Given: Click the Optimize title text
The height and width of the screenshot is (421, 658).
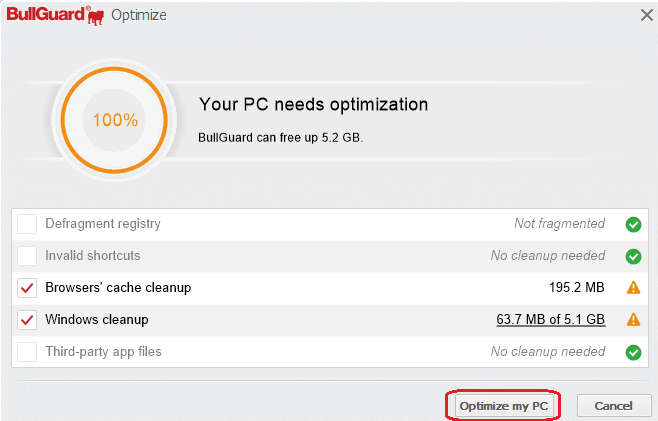Looking at the screenshot, I should [139, 16].
